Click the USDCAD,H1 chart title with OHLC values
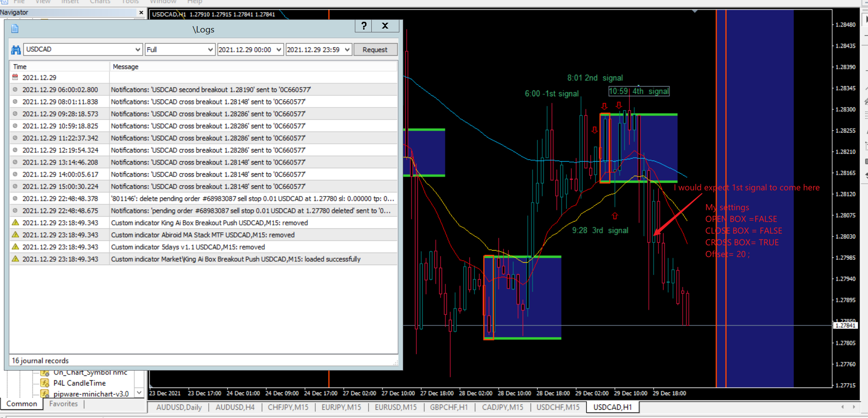This screenshot has width=868, height=418. pyautogui.click(x=213, y=14)
